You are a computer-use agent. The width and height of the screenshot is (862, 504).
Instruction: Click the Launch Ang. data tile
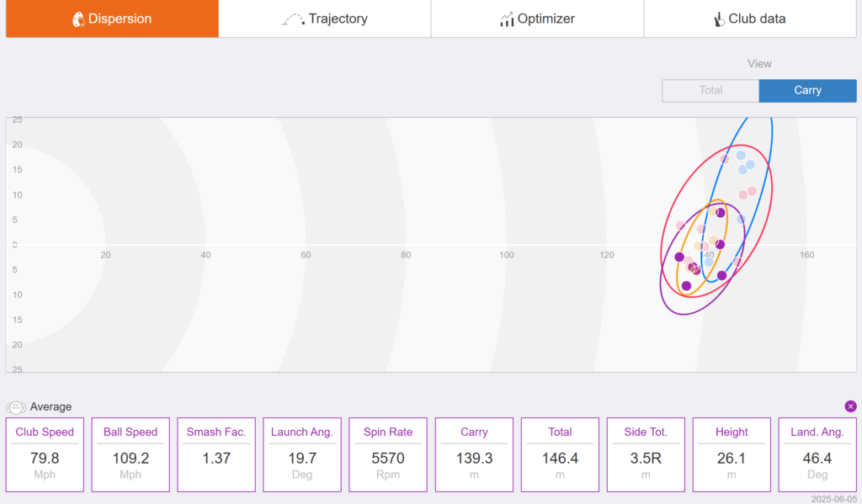click(x=302, y=454)
